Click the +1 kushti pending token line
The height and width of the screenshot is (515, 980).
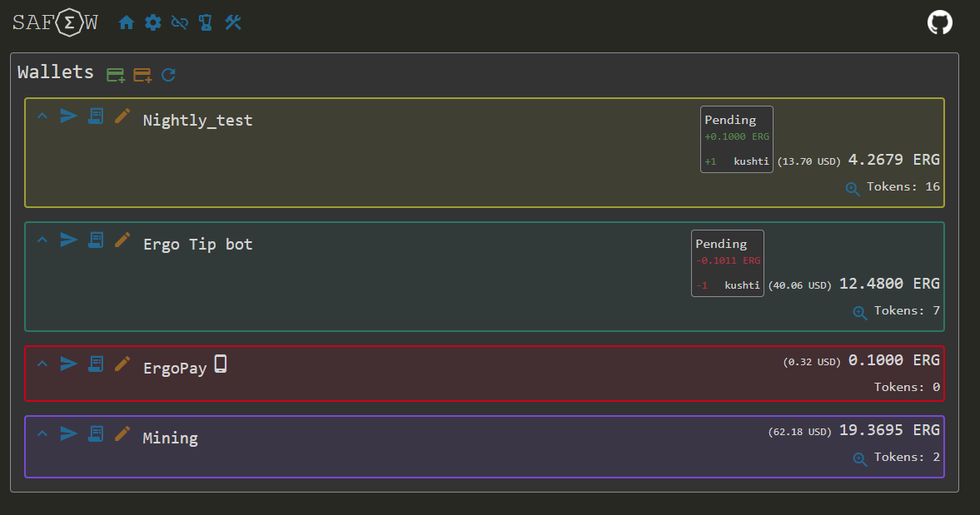click(x=737, y=161)
